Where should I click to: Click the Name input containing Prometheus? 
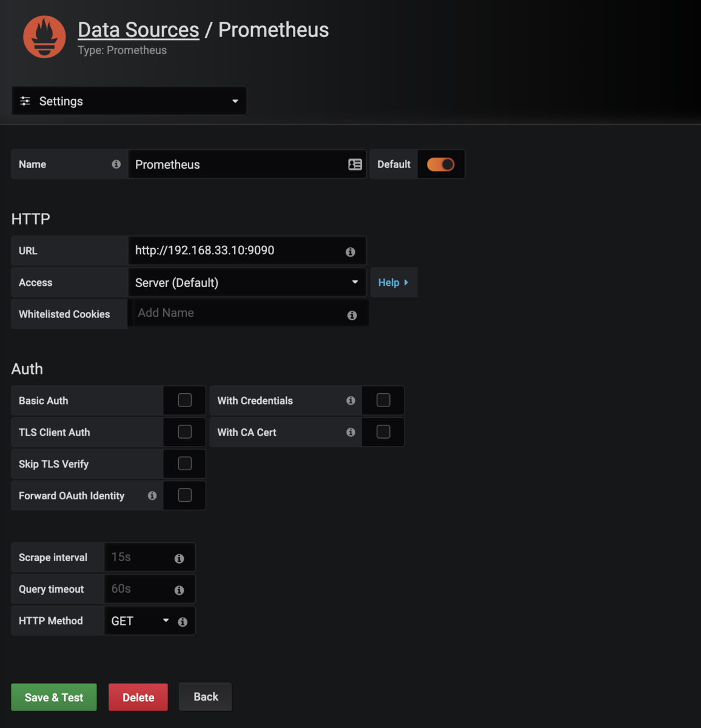click(247, 164)
